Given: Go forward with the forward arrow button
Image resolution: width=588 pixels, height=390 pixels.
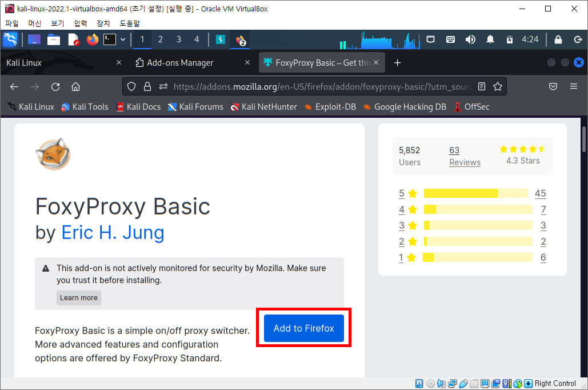Looking at the screenshot, I should coord(35,87).
